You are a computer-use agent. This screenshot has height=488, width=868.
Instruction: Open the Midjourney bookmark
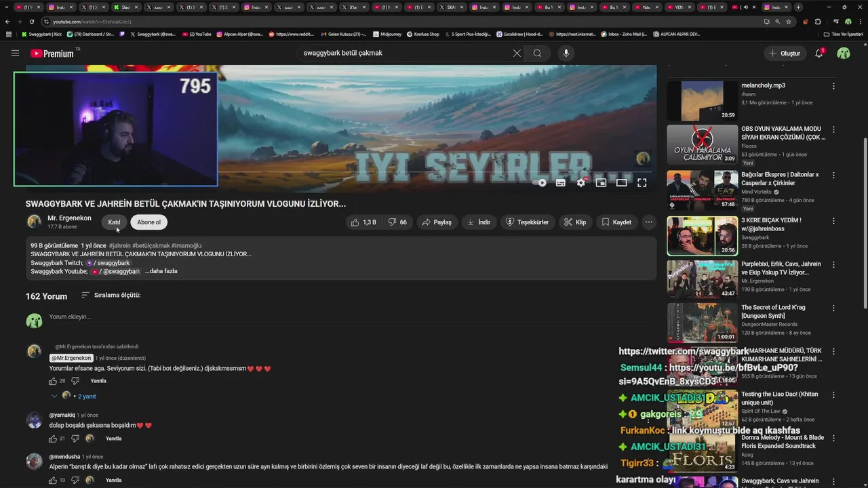(x=387, y=34)
